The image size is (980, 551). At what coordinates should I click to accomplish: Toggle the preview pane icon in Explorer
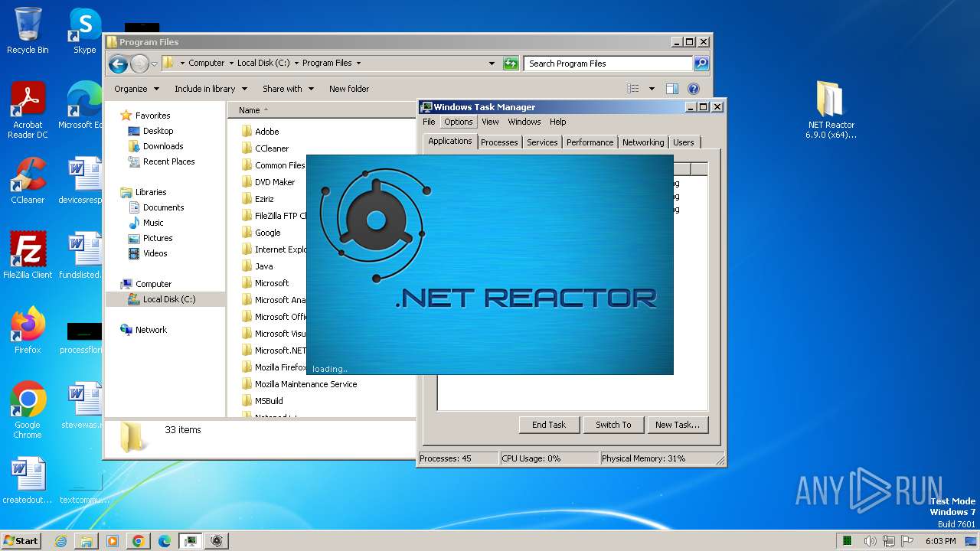[672, 89]
